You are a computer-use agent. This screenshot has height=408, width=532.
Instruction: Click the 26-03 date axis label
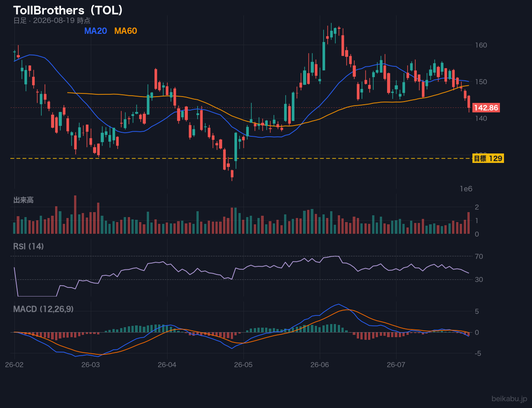[91, 365]
